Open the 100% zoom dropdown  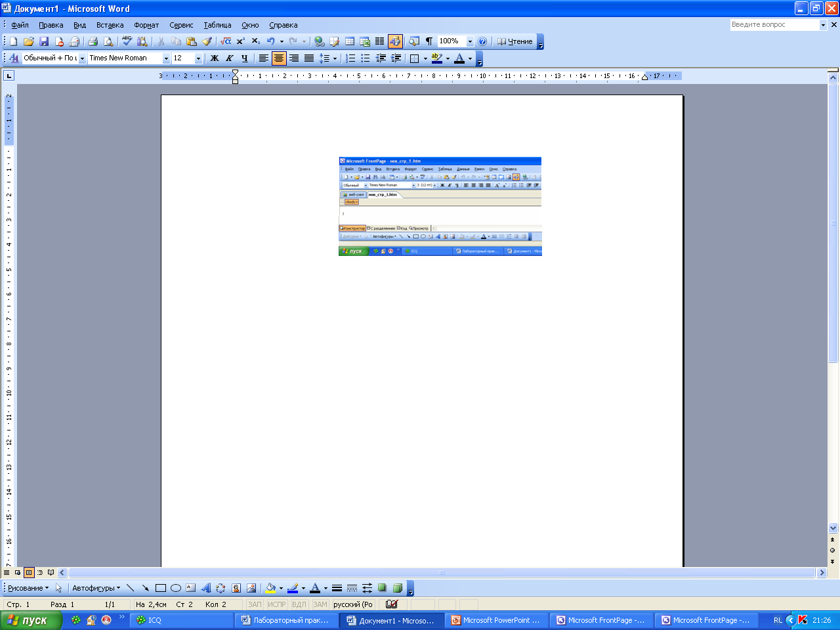tap(470, 41)
